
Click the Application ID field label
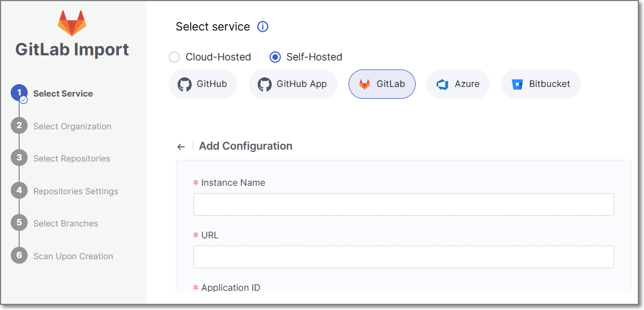[x=231, y=287]
